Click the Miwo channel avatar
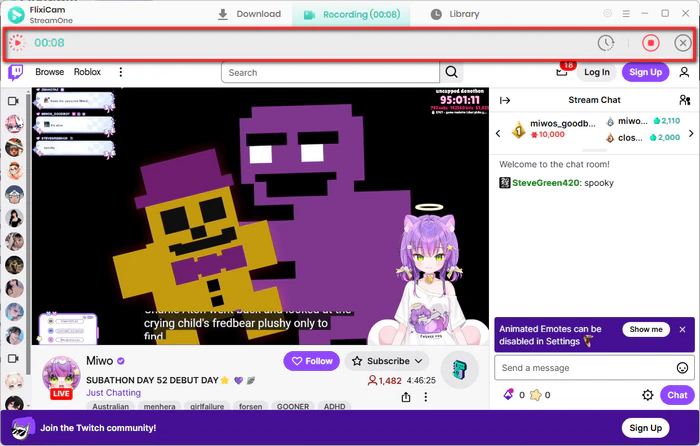The width and height of the screenshot is (700, 446). [61, 375]
